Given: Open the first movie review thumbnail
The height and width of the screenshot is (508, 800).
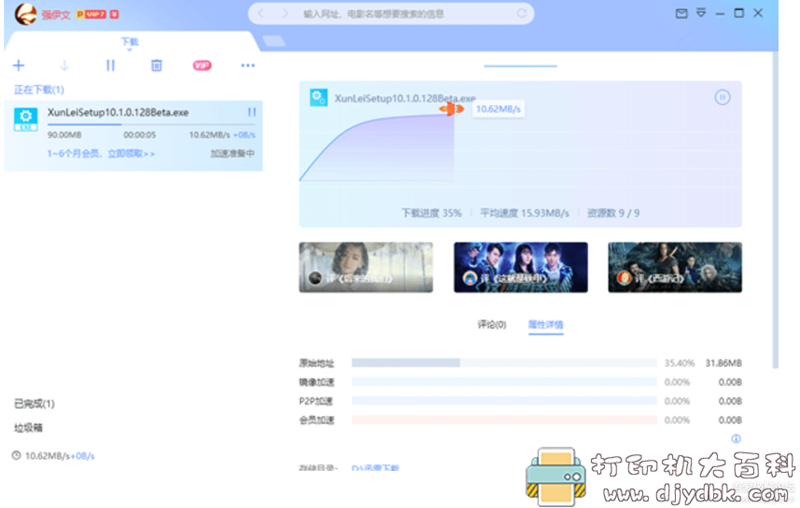Looking at the screenshot, I should 366,267.
